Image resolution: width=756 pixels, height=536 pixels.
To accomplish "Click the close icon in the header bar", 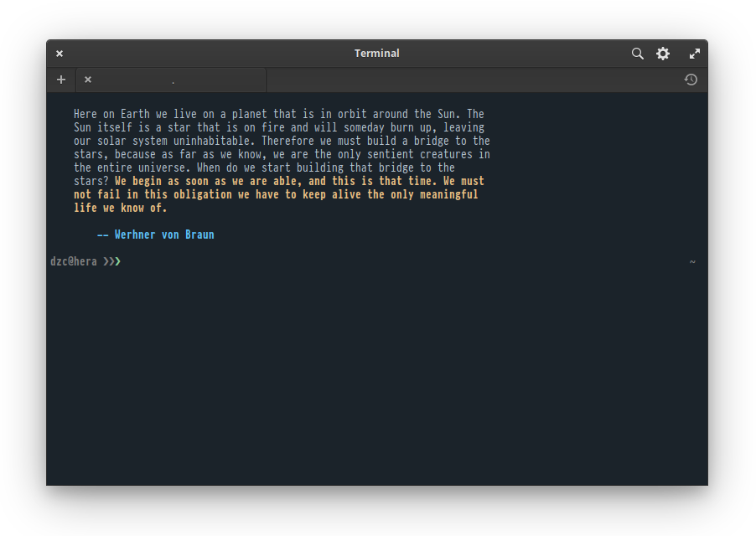I will [x=59, y=53].
